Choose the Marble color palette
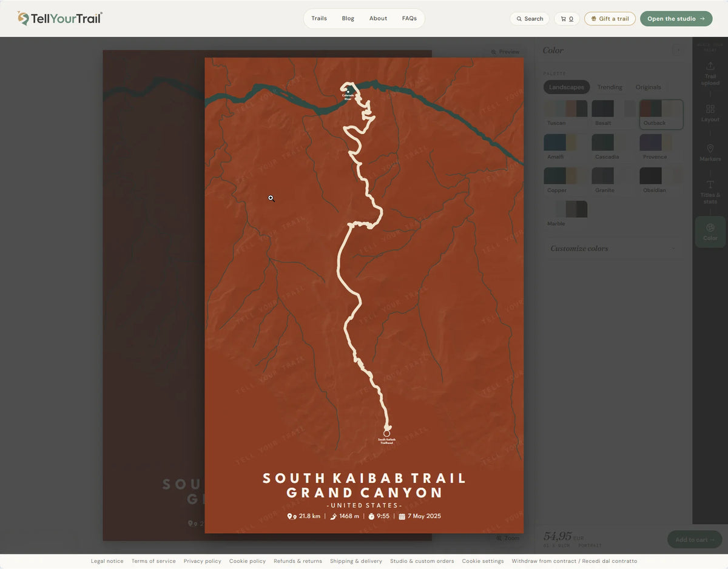The image size is (728, 569). click(565, 214)
